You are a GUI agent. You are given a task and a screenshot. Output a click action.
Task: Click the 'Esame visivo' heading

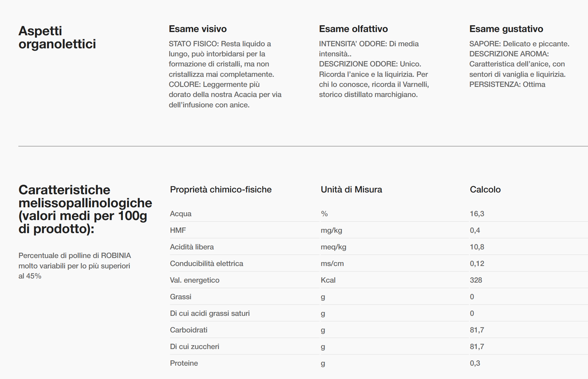[198, 29]
